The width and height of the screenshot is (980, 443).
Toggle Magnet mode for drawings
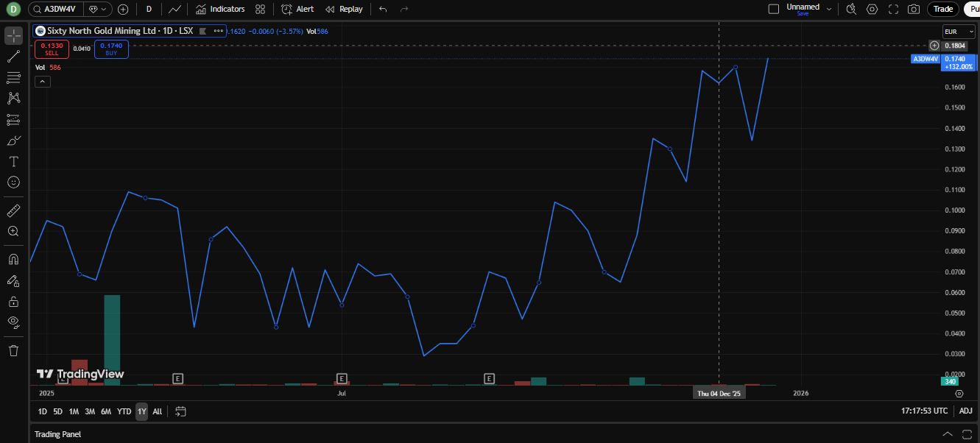click(13, 259)
